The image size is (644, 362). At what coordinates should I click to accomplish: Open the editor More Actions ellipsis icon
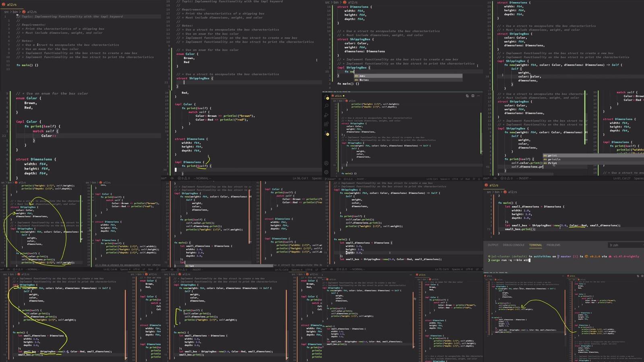pyautogui.click(x=478, y=96)
